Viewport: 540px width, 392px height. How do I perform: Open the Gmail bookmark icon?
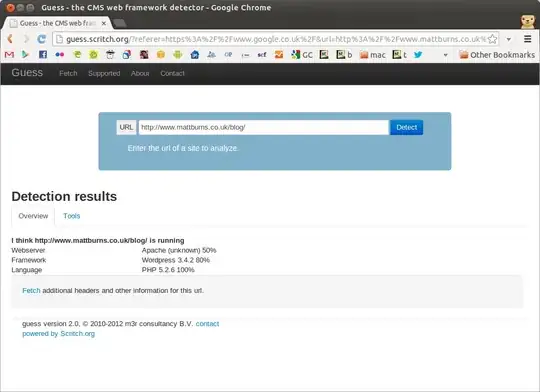[x=9, y=55]
